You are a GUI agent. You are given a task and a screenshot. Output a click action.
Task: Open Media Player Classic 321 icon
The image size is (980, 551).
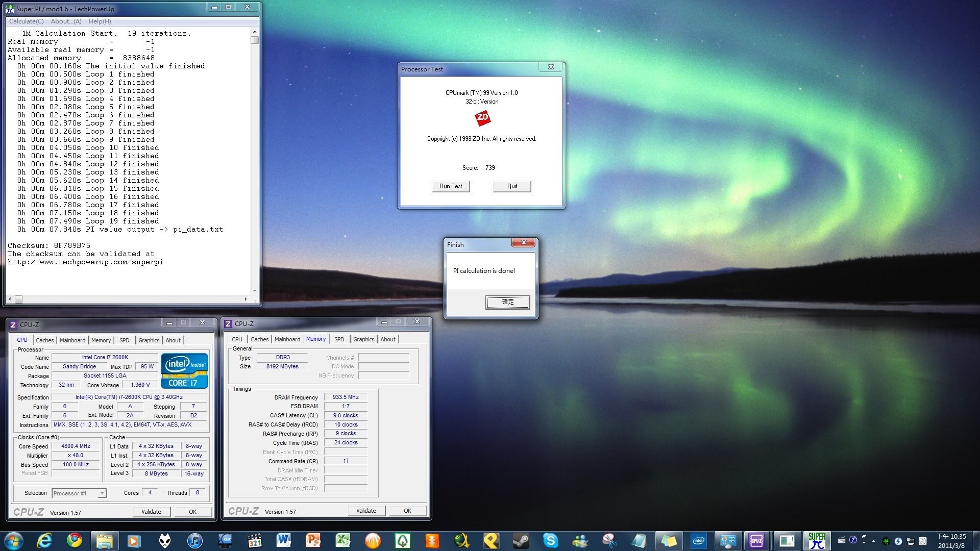tap(254, 540)
